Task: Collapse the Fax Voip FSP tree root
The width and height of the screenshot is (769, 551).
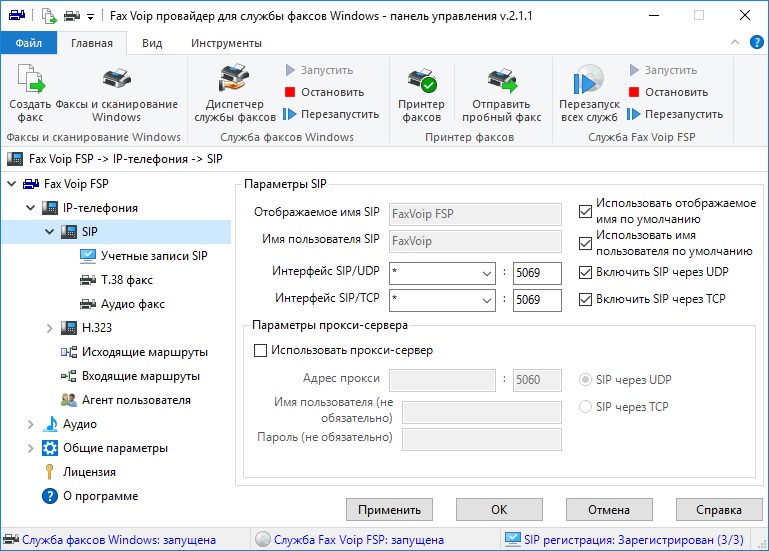Action: (x=12, y=184)
